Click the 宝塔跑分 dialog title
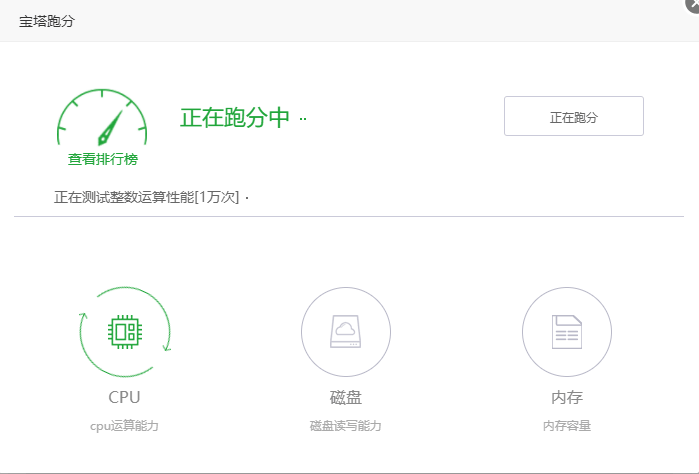The image size is (699, 474). tap(47, 21)
